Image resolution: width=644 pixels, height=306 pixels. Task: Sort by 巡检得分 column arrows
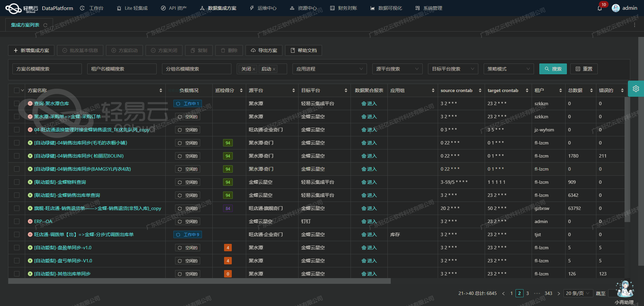[241, 90]
